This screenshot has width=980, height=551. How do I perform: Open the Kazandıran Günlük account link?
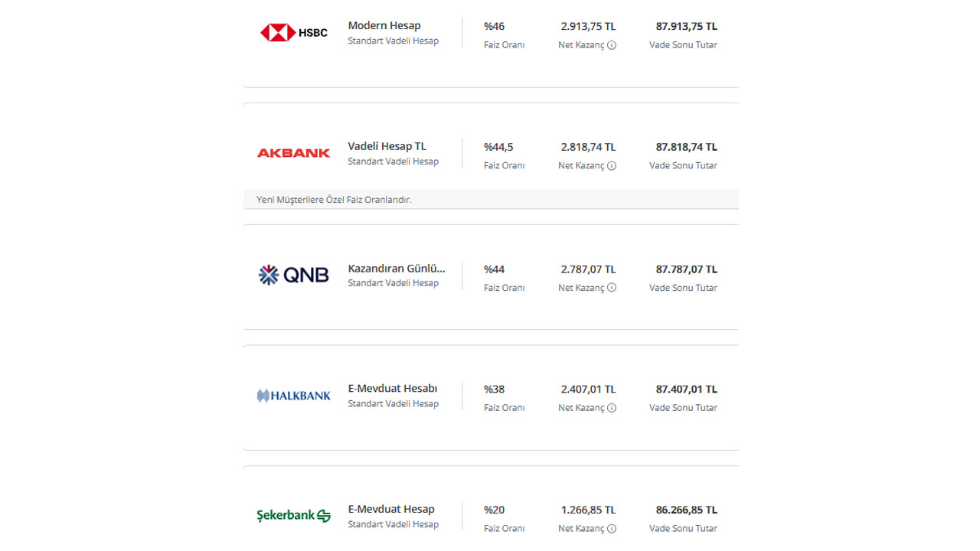(x=397, y=269)
